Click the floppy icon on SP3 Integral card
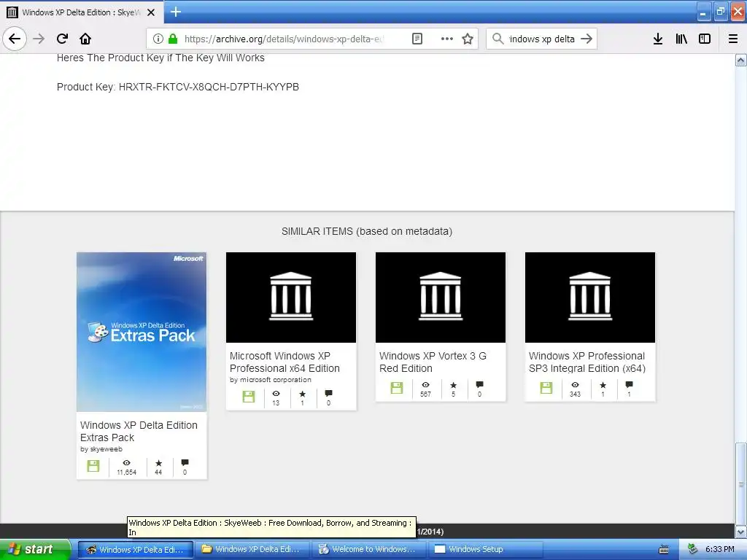Screen dimensions: 747x560 pyautogui.click(x=546, y=388)
